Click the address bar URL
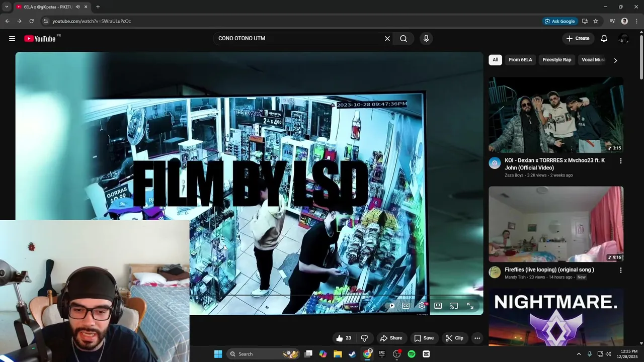 (92, 21)
